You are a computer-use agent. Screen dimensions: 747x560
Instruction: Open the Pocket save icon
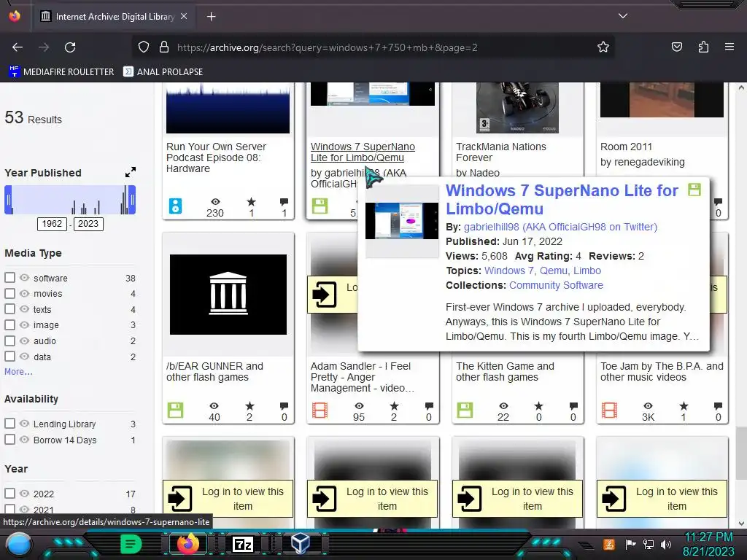(676, 47)
